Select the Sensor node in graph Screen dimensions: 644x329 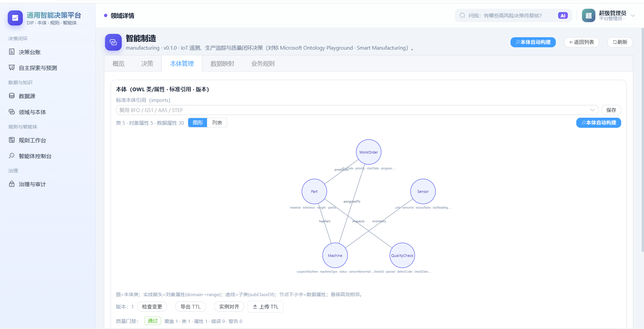pyautogui.click(x=423, y=191)
